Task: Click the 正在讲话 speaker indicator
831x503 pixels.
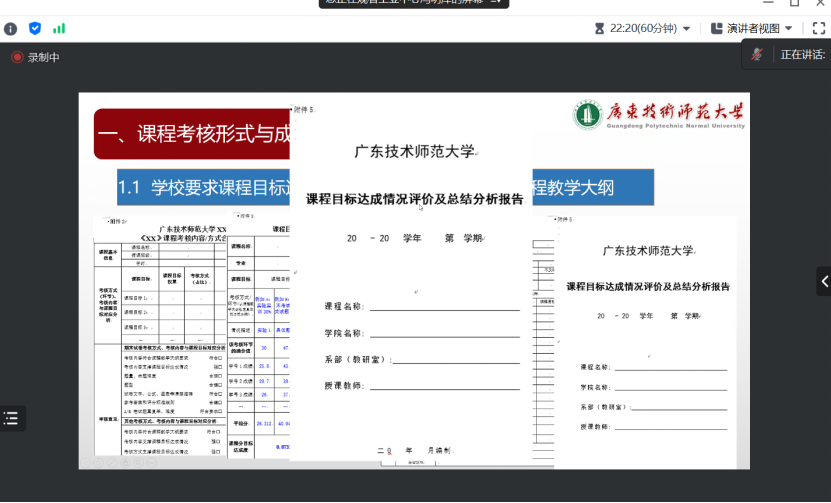Action: click(802, 54)
